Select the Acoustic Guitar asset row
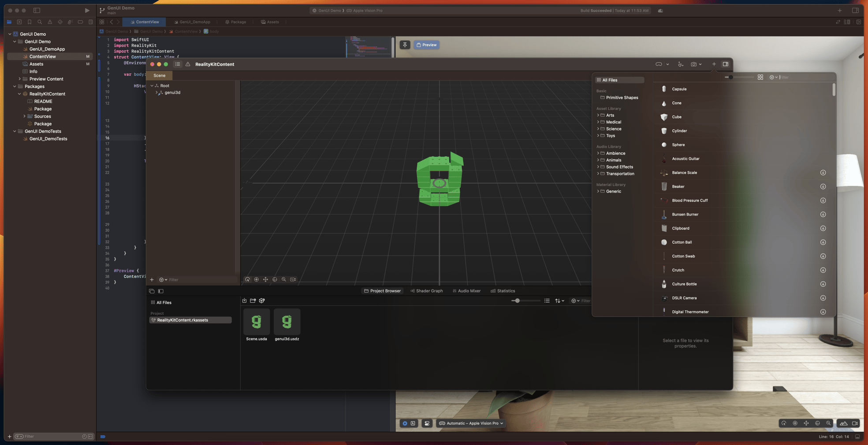The width and height of the screenshot is (868, 445). point(743,159)
